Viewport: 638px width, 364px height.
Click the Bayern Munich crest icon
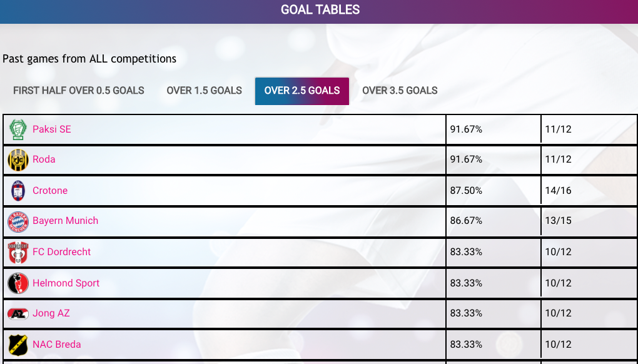click(x=18, y=221)
